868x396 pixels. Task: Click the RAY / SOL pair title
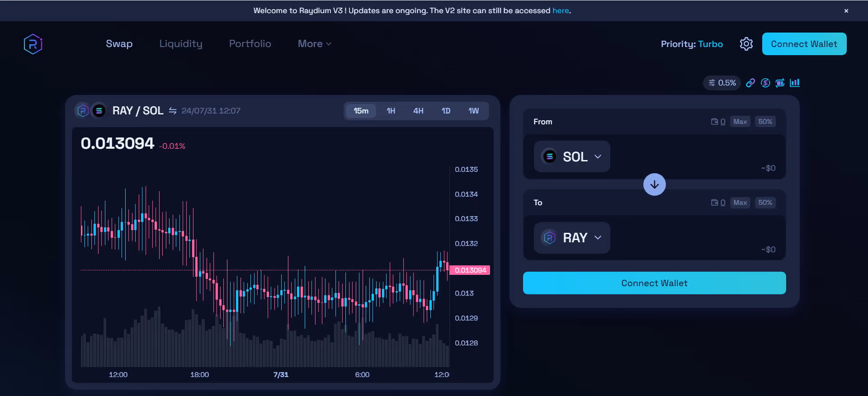138,111
